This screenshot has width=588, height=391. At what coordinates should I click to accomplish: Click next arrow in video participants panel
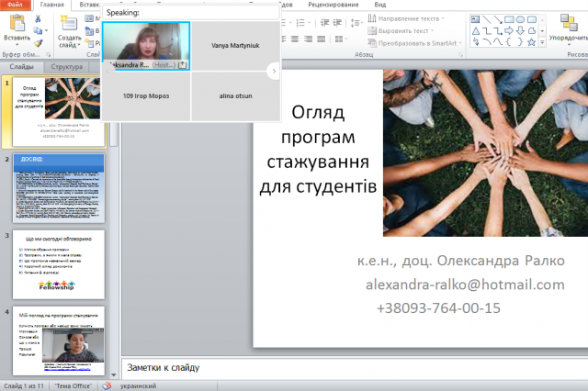pyautogui.click(x=273, y=71)
